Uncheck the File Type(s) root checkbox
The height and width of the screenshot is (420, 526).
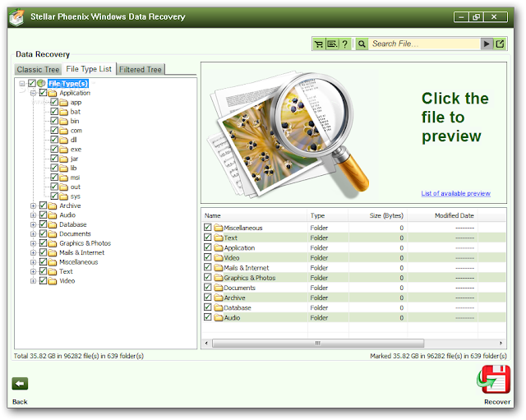click(32, 83)
